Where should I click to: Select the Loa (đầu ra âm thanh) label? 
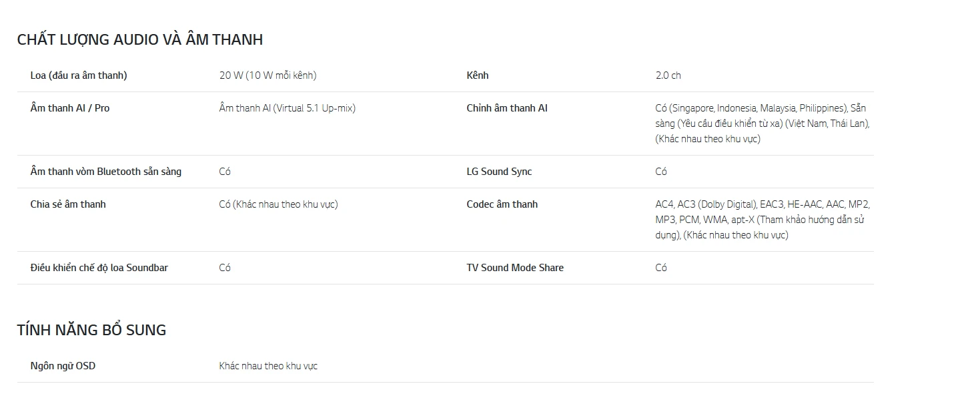79,75
